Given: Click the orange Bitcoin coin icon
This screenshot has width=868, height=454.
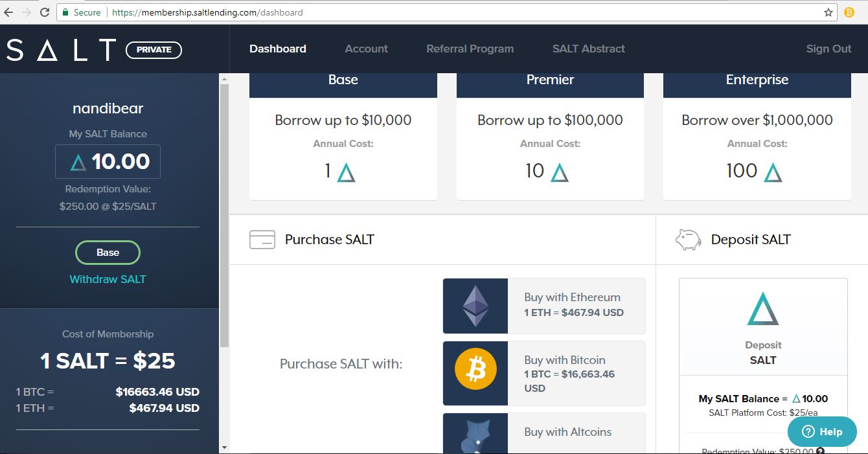Looking at the screenshot, I should [x=475, y=369].
